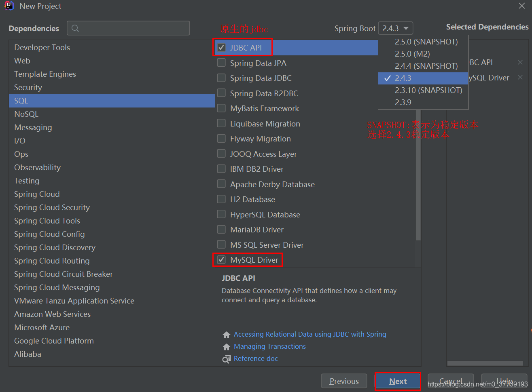Screen dimensions: 532x392
Task: Choose version 2.3.10 (SNAPSHOT)
Action: [423, 90]
